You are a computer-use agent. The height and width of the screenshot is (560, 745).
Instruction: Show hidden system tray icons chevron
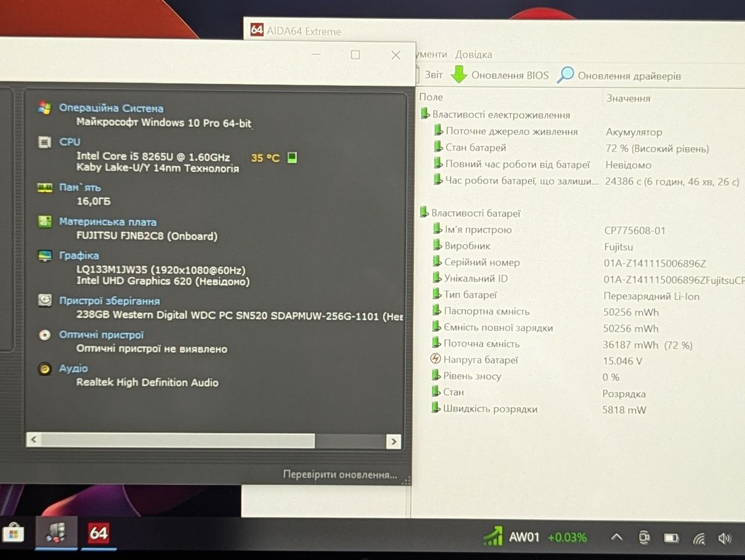[616, 537]
